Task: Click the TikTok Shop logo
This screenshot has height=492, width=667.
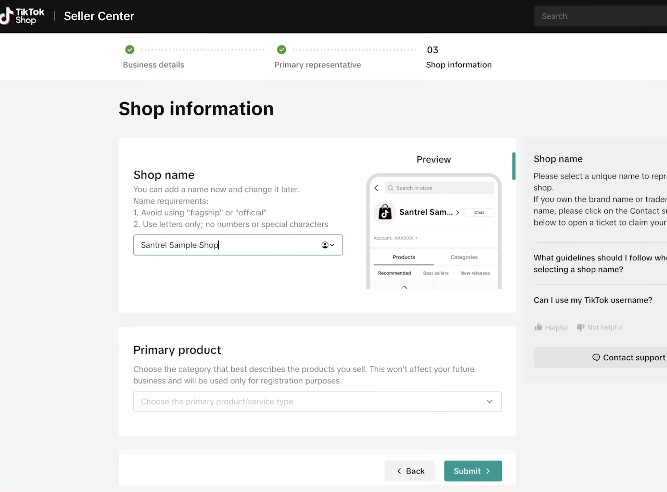Action: point(22,16)
